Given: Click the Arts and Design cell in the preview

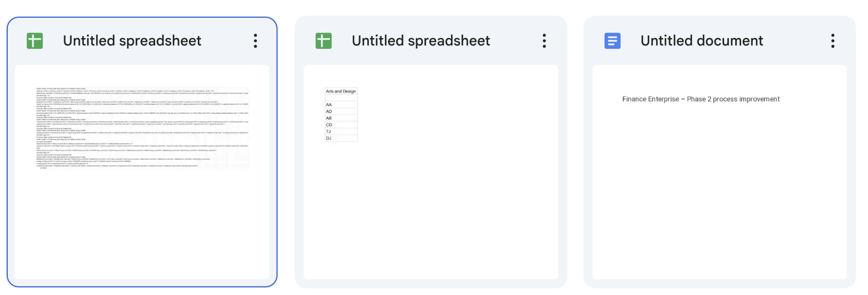Looking at the screenshot, I should (340, 90).
